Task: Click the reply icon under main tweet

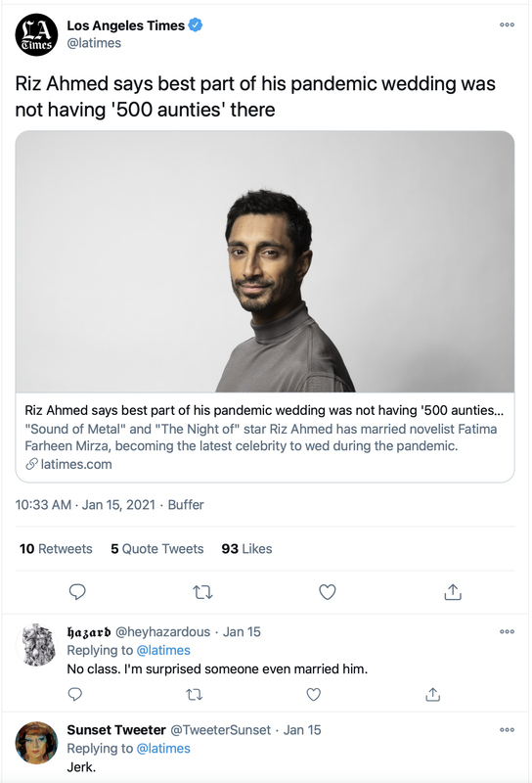Action: point(77,592)
